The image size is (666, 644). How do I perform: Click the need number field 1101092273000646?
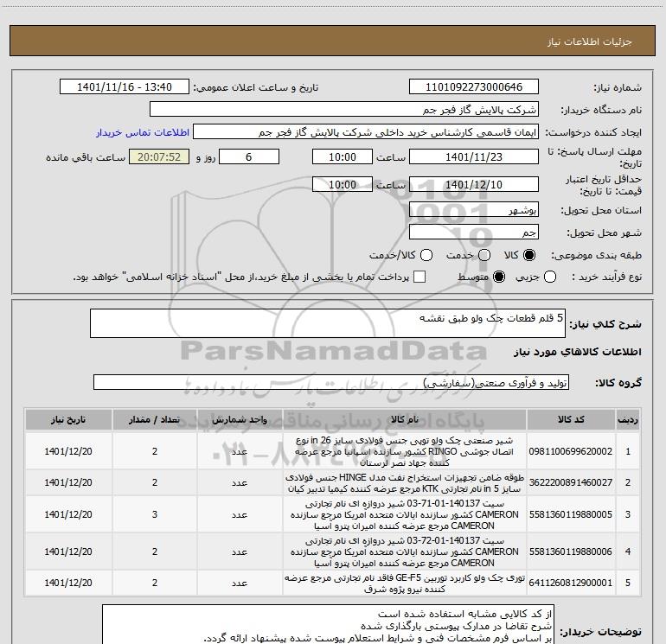pyautogui.click(x=474, y=87)
